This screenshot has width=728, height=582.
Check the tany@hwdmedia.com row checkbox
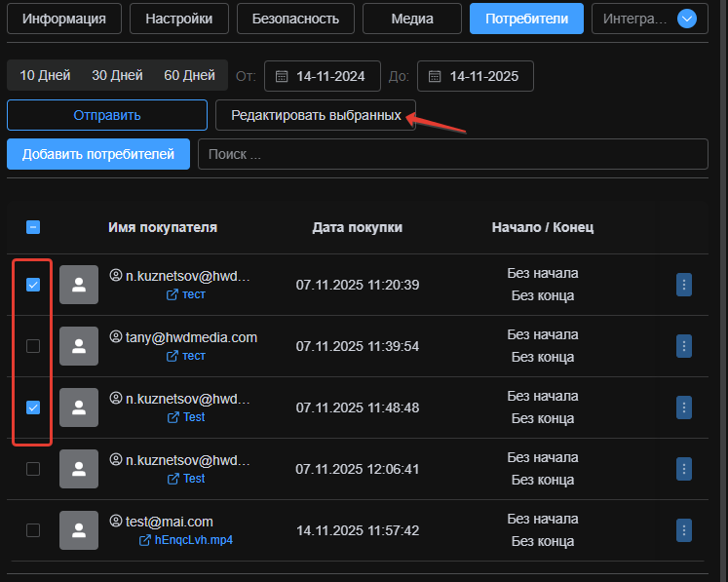(x=33, y=346)
